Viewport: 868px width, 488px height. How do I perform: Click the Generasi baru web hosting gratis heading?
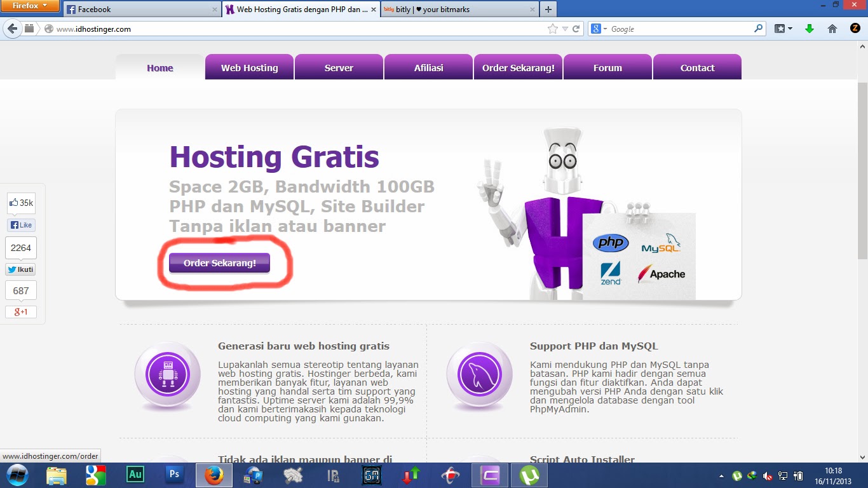304,346
